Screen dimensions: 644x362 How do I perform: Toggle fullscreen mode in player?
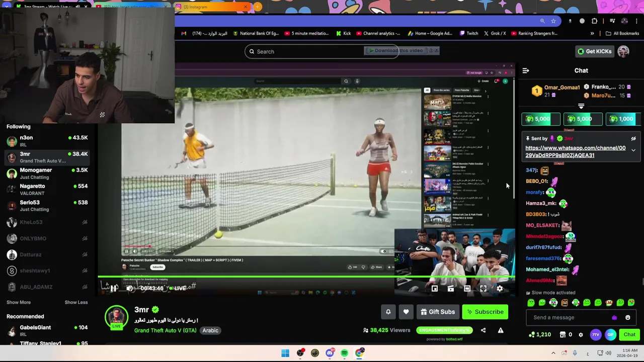(484, 289)
